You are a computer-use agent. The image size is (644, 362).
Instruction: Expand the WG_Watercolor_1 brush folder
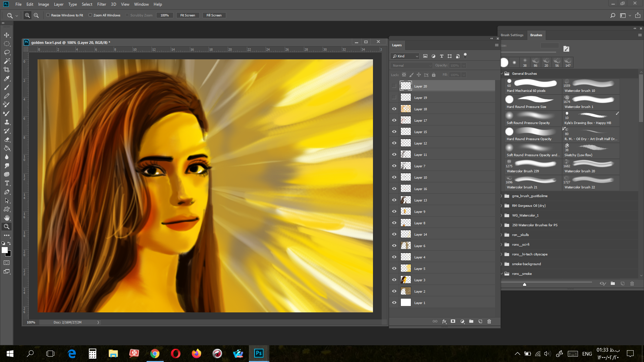click(x=502, y=216)
